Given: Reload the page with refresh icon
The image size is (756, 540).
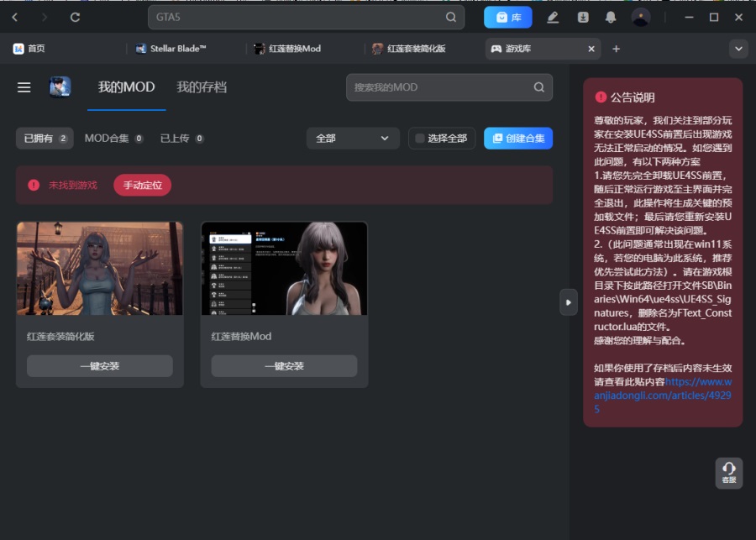Looking at the screenshot, I should (75, 18).
